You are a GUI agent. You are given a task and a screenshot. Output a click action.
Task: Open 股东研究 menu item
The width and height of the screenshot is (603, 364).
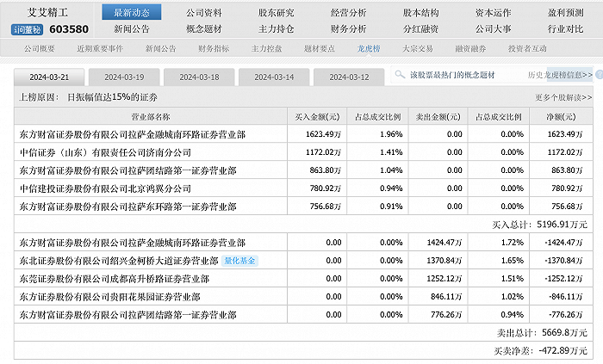(277, 13)
